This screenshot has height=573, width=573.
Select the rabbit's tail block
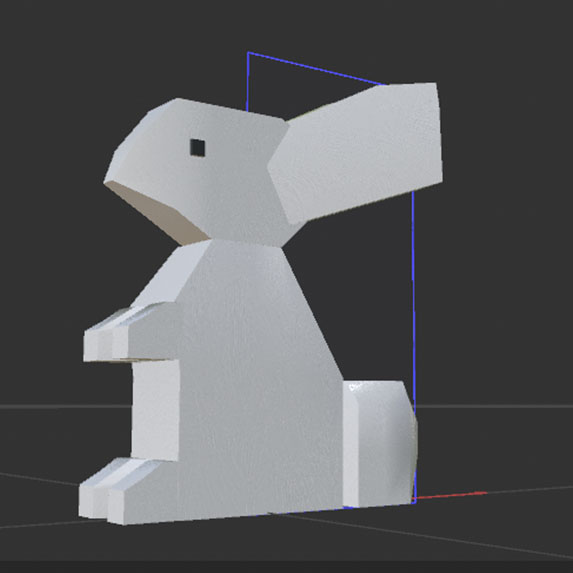coord(379,443)
